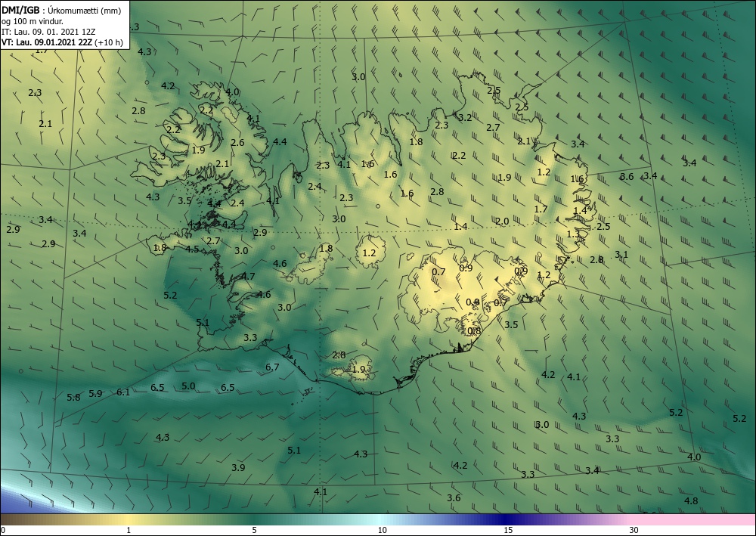
Task: Click the 1.3 value on the map
Action: [x=573, y=234]
